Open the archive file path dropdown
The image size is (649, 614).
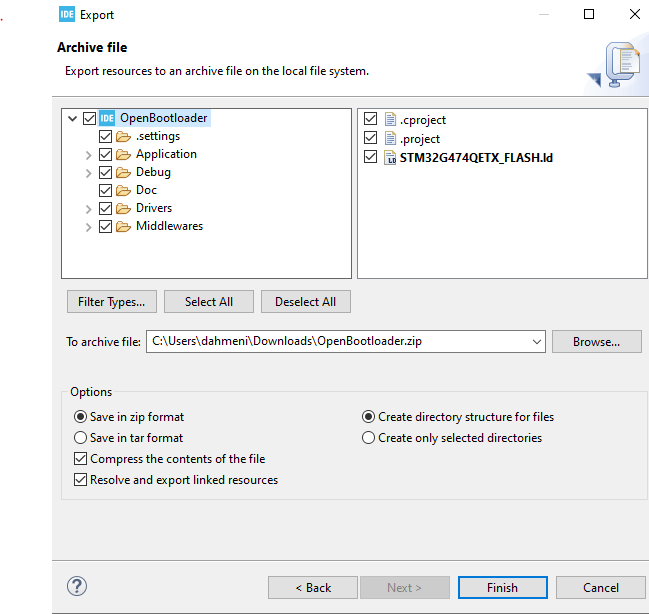[537, 342]
